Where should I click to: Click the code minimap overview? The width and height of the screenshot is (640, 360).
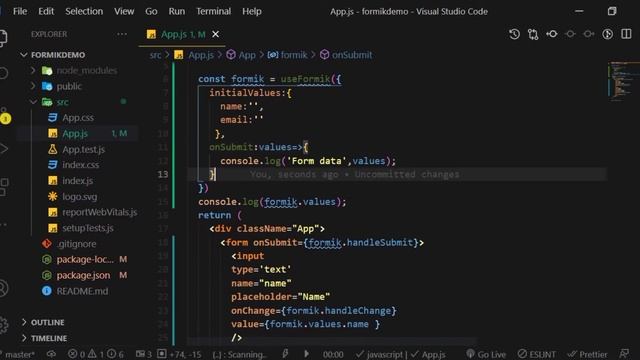tap(623, 82)
